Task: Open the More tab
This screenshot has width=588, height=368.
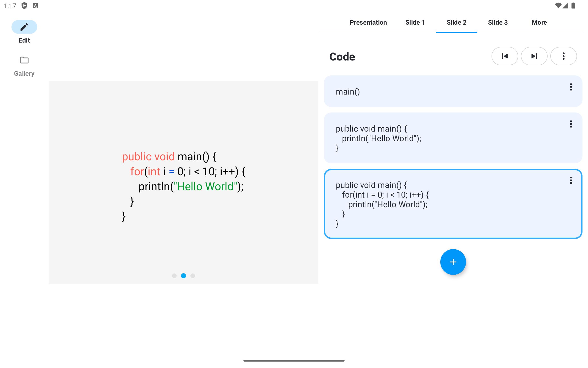Action: 539,22
